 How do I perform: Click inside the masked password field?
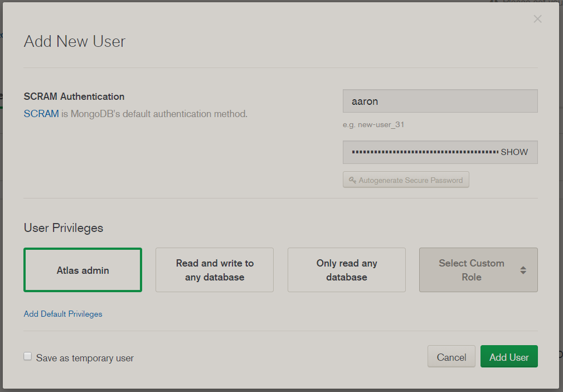pos(424,152)
